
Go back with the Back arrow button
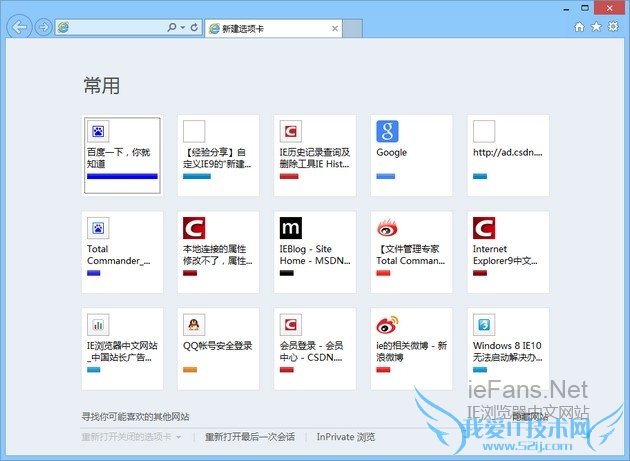(x=19, y=27)
